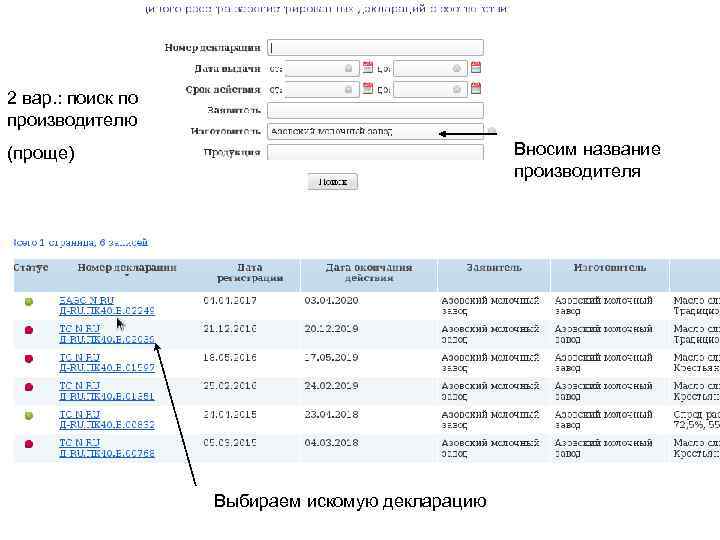The height and width of the screenshot is (540, 720).
Task: Click the Заявитель column header
Action: (494, 268)
